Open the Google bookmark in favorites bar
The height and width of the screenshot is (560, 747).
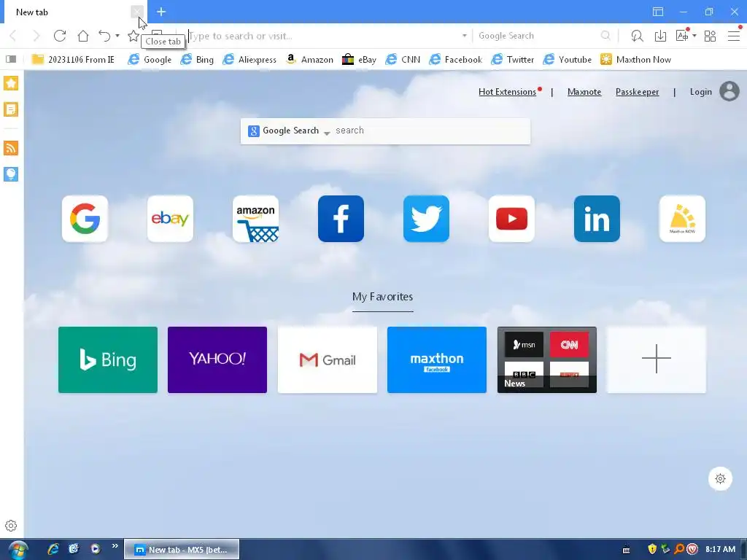pyautogui.click(x=150, y=60)
